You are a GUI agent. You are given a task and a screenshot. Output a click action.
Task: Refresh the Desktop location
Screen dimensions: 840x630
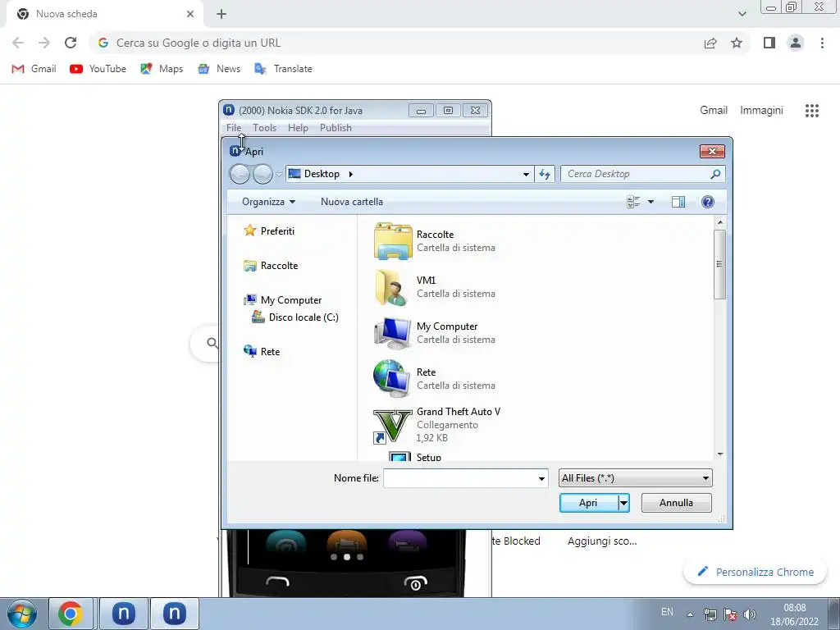[545, 174]
